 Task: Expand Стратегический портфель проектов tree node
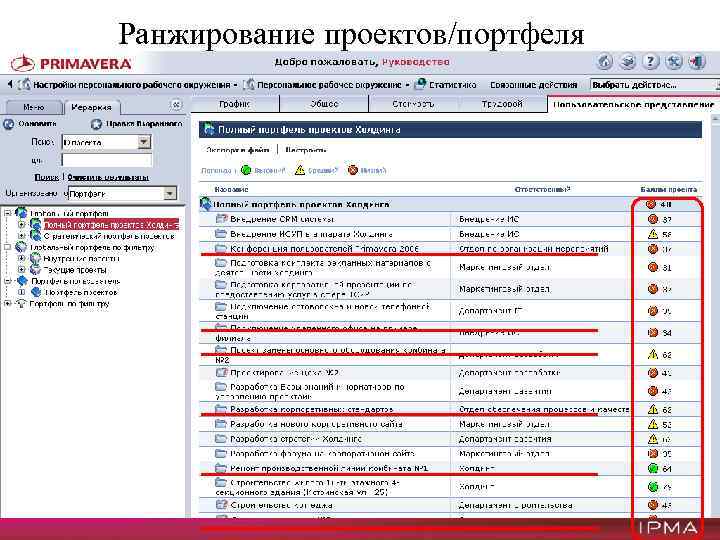(x=21, y=236)
